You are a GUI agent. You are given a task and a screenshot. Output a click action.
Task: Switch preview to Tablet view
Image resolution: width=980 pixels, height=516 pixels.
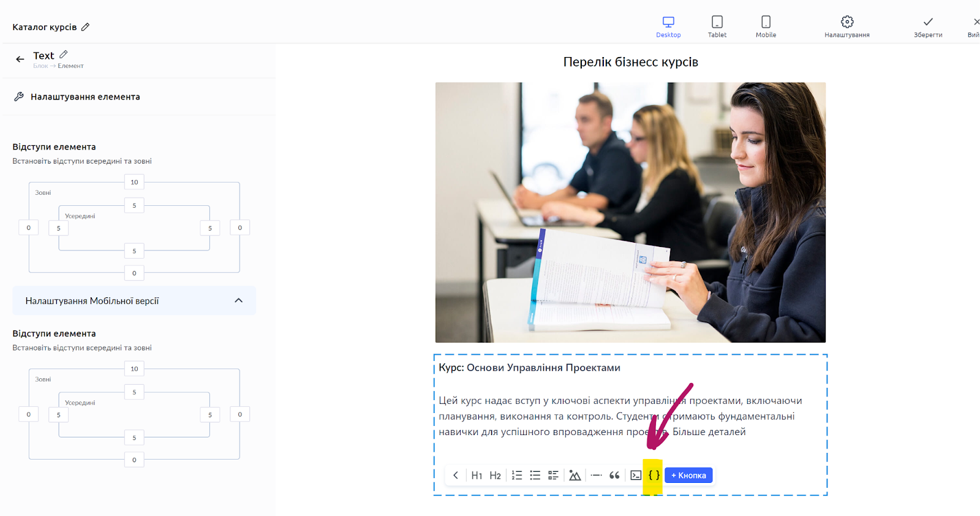point(717,27)
